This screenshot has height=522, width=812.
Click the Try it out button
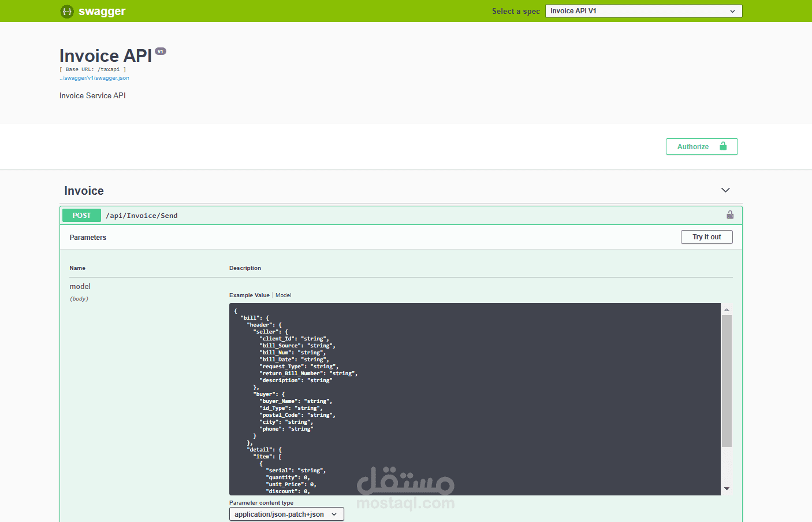tap(707, 237)
